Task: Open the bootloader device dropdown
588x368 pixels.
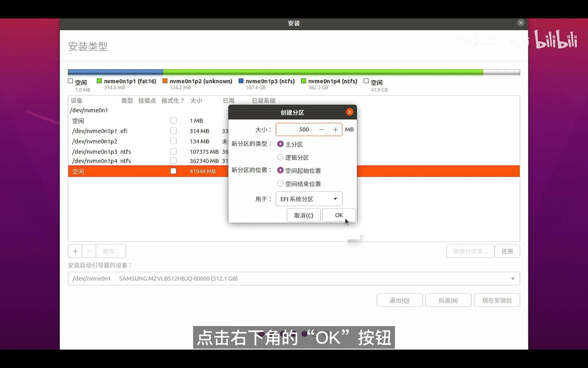Action: [x=294, y=279]
